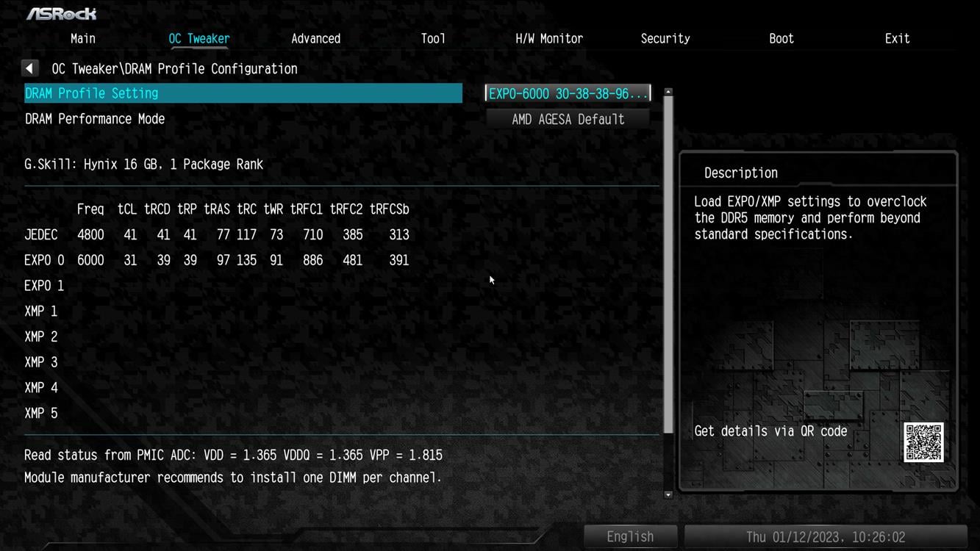The width and height of the screenshot is (980, 551).
Task: Click the XMP 5 row label
Action: (x=41, y=413)
